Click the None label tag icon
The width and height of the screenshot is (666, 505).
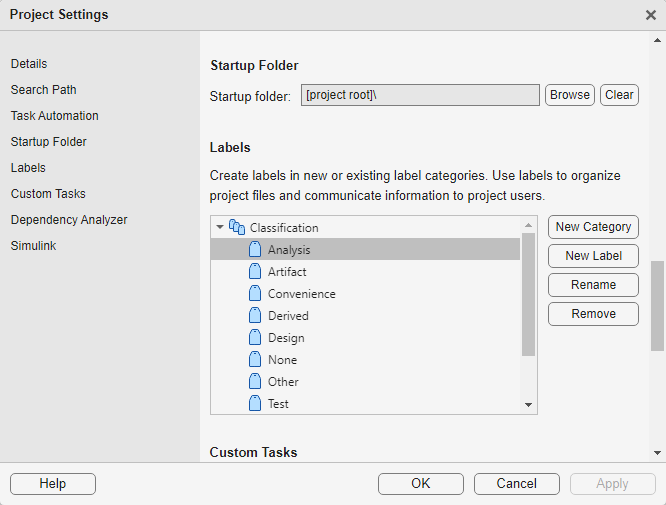pyautogui.click(x=254, y=360)
